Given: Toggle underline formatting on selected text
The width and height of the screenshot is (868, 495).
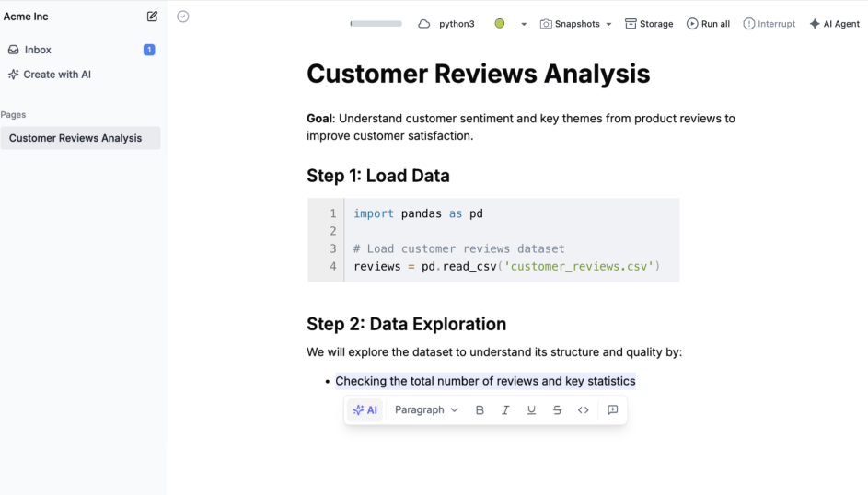Looking at the screenshot, I should tap(531, 410).
